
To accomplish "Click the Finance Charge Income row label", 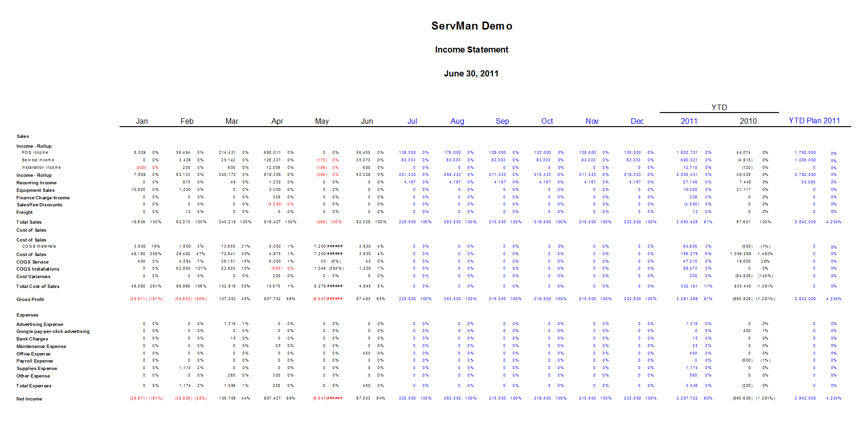I will pos(43,198).
